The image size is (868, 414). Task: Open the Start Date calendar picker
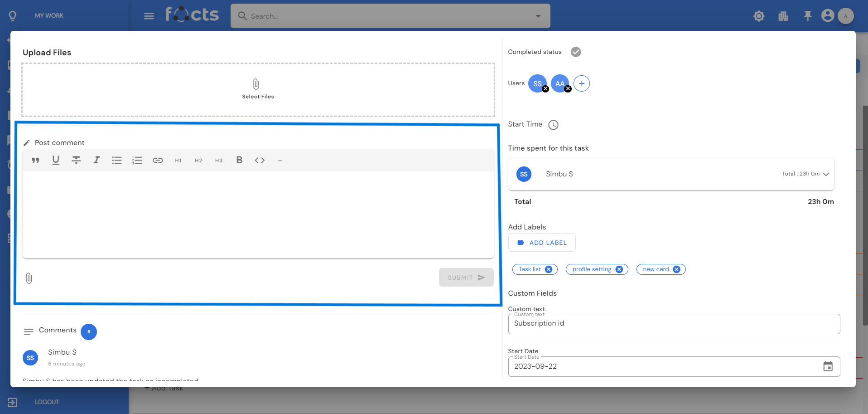(x=828, y=366)
